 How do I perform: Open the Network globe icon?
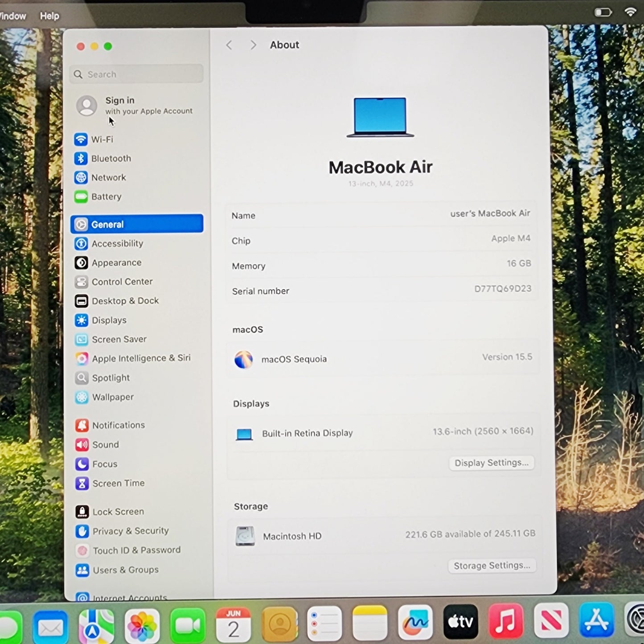click(81, 177)
